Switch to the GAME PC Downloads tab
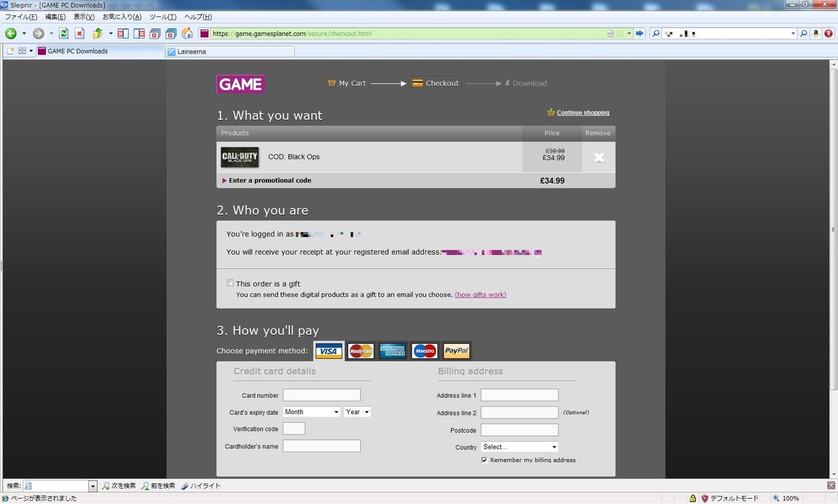Screen dimensions: 838x504 100,51
